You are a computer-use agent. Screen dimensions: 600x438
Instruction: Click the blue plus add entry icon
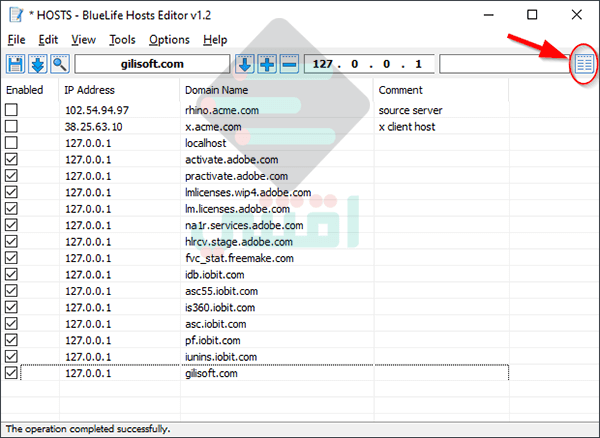(267, 64)
